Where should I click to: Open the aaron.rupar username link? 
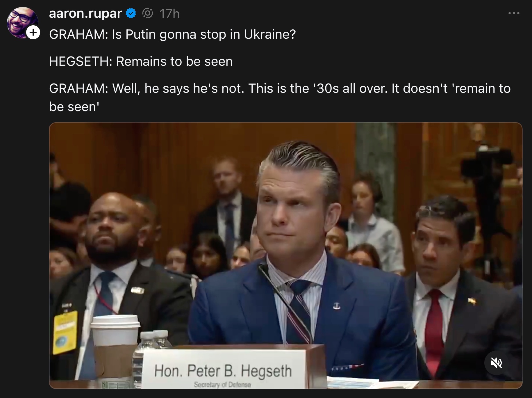[85, 13]
